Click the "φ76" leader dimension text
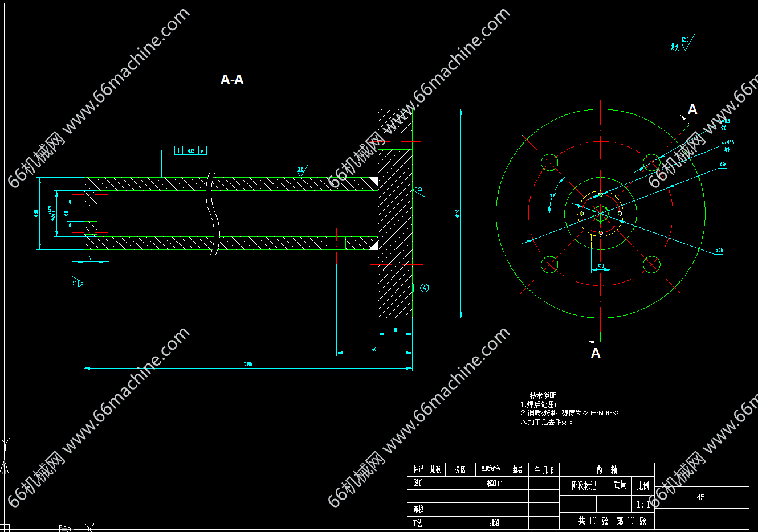The image size is (758, 532). pos(723,165)
